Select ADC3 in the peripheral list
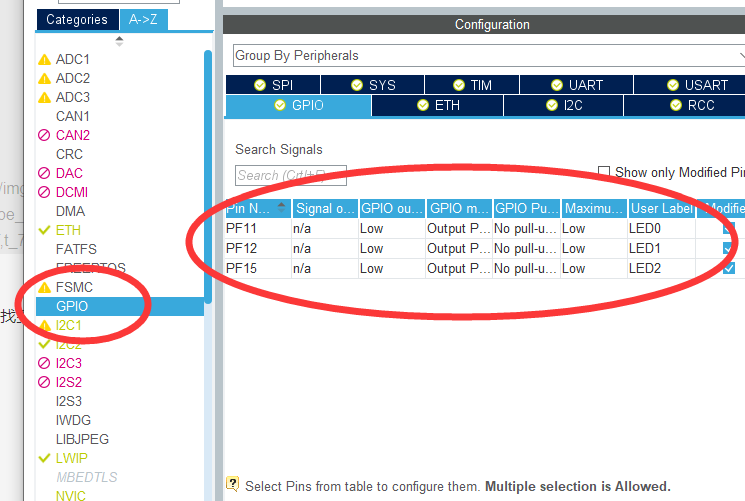The height and width of the screenshot is (501, 745). tap(73, 97)
